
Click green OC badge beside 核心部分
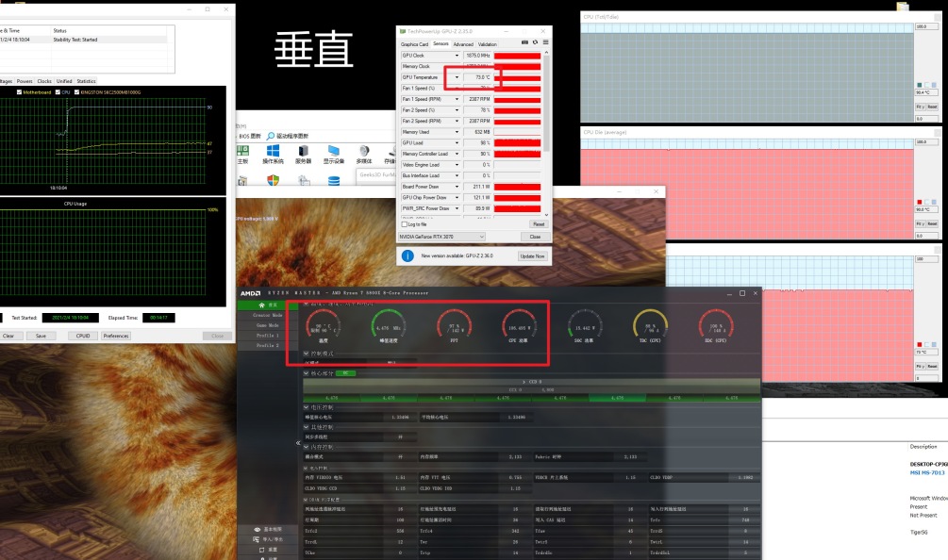tap(345, 373)
